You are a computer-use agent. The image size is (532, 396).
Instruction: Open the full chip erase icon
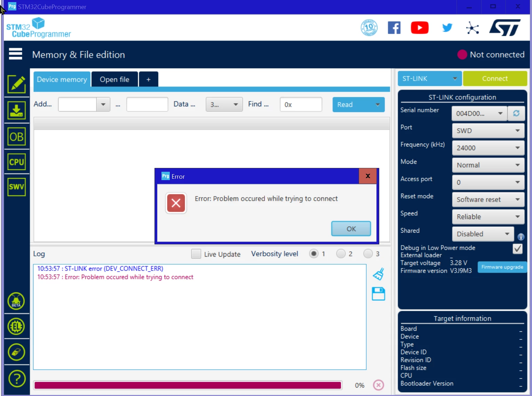[x=16, y=352]
